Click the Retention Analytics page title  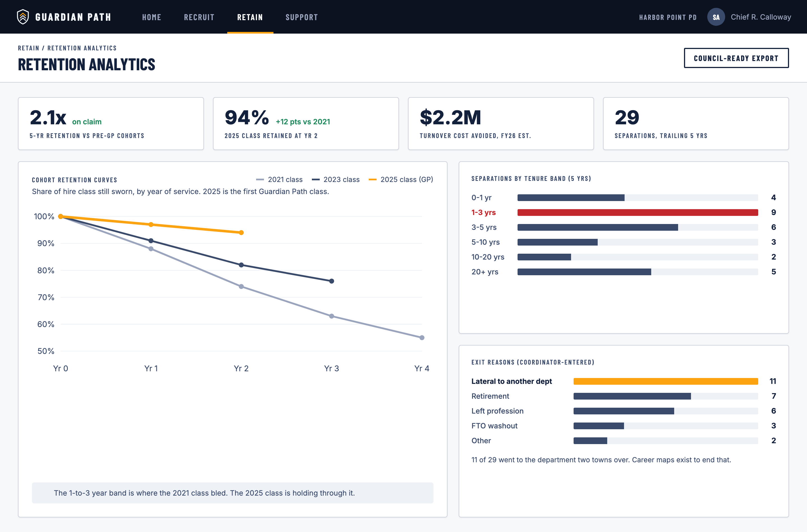(87, 64)
